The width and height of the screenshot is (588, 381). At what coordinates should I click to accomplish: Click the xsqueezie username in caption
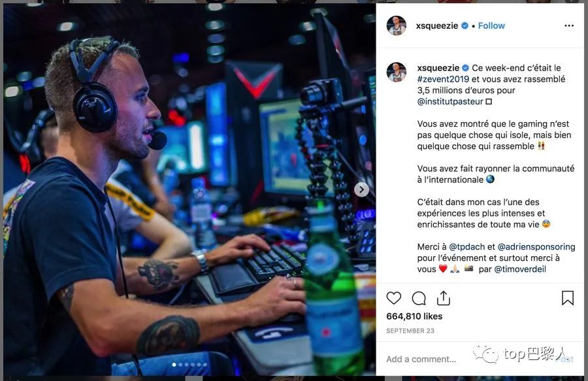tap(438, 68)
